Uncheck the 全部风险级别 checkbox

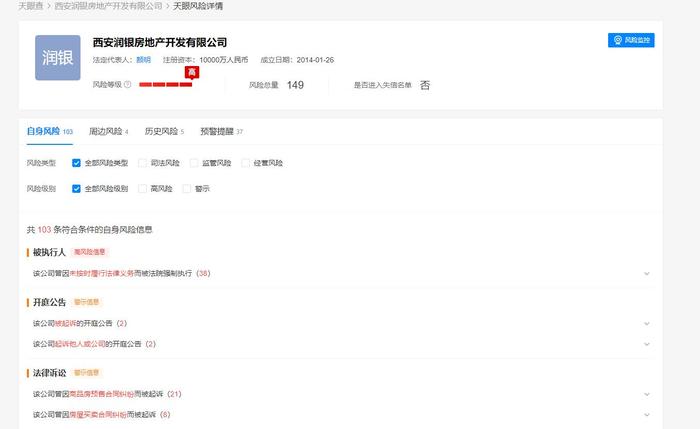point(76,189)
